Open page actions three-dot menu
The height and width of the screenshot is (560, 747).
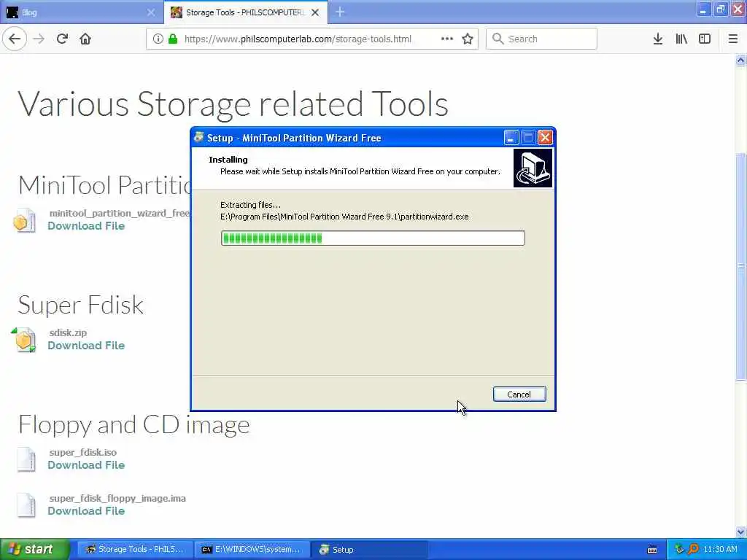447,39
